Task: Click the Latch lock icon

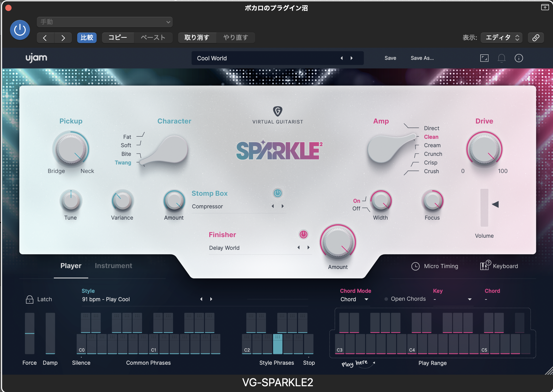Action: (30, 299)
